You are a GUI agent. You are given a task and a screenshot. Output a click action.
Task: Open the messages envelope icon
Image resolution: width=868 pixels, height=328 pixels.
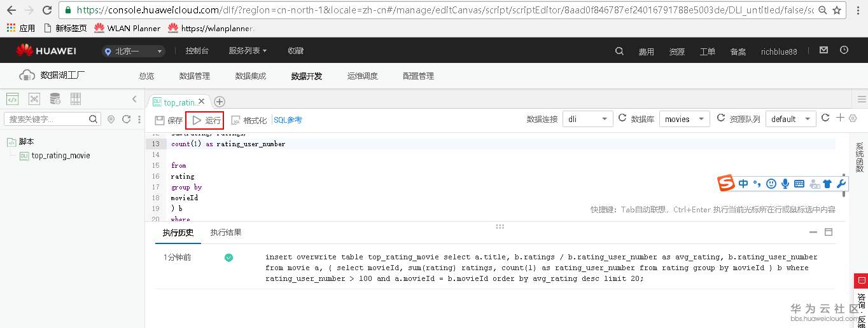[x=823, y=50]
